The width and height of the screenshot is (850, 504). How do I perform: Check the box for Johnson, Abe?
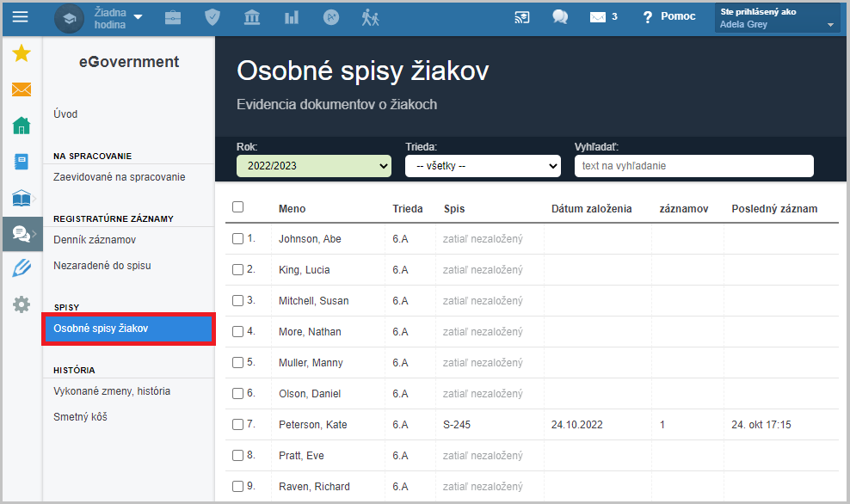click(x=238, y=239)
